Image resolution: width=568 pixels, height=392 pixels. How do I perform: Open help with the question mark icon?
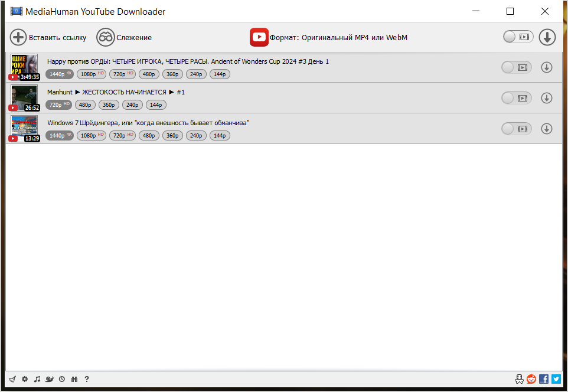point(87,379)
